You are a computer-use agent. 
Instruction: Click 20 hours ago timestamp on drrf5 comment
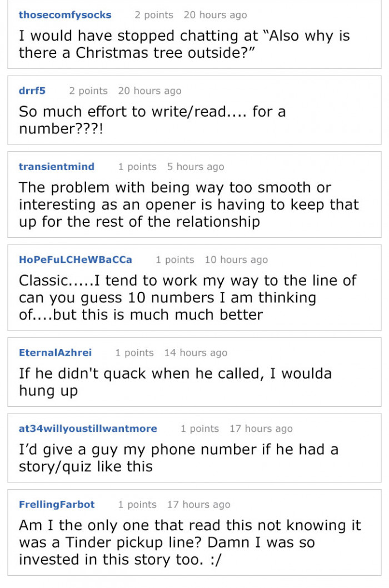[x=149, y=91]
